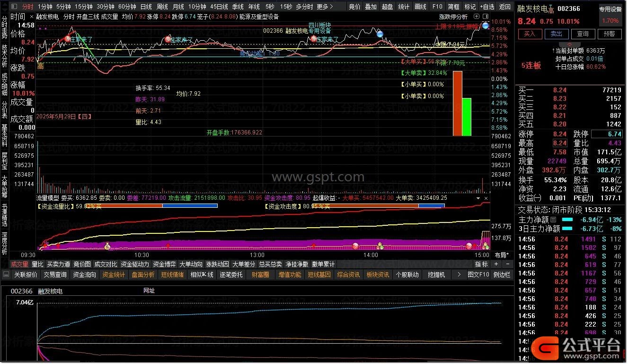Click the 叠加 overlay button
628x364 pixels.
(x=371, y=7)
